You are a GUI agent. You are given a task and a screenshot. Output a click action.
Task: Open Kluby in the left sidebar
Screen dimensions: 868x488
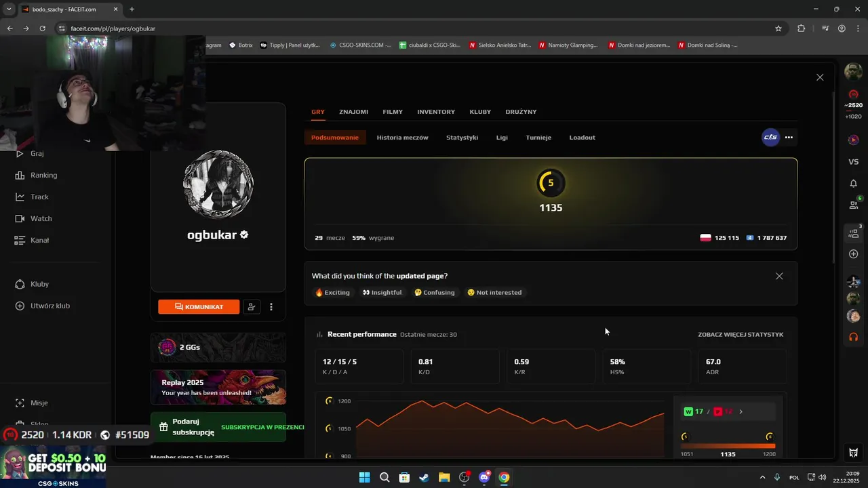32,284
